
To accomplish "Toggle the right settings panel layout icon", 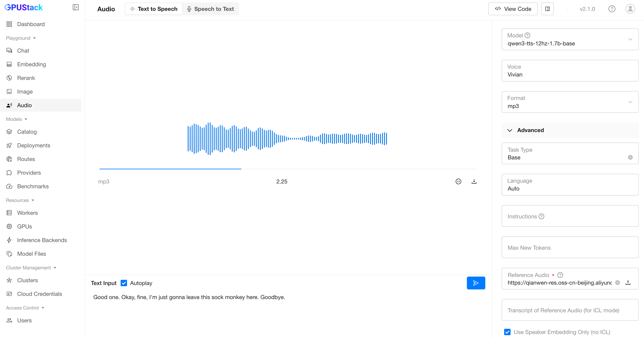I will pyautogui.click(x=547, y=9).
